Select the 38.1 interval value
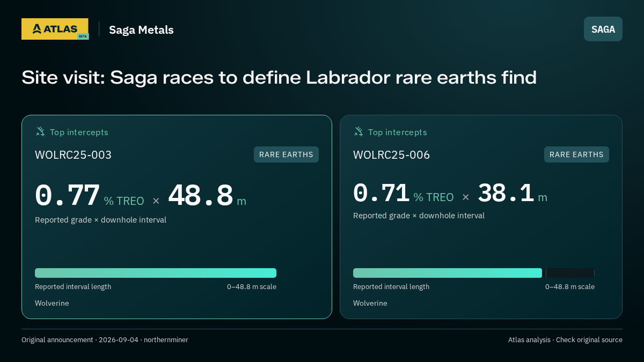 506,193
